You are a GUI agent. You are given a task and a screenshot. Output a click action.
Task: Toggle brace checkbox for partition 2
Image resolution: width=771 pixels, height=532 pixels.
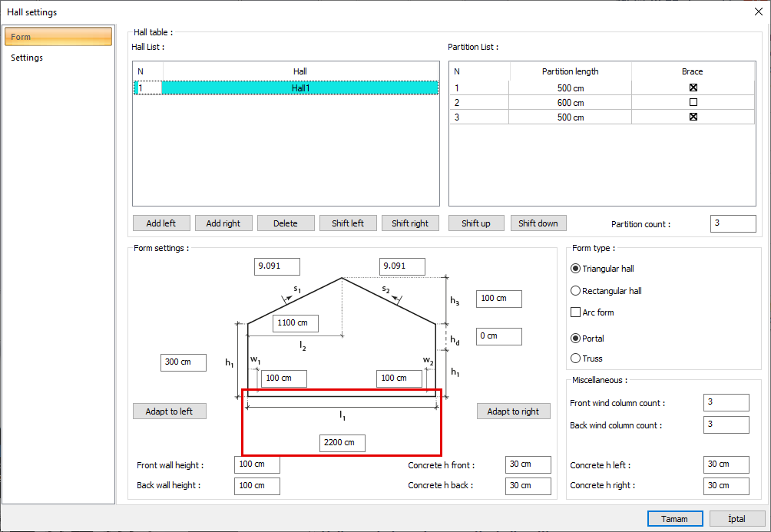pos(693,102)
